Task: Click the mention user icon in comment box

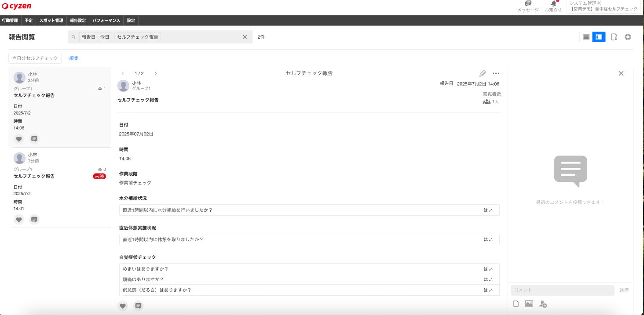Action: pos(543,304)
